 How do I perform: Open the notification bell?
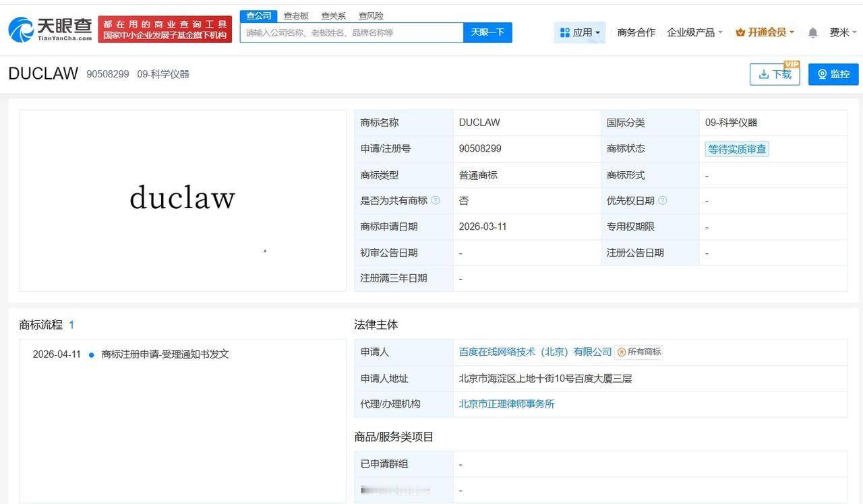point(812,32)
